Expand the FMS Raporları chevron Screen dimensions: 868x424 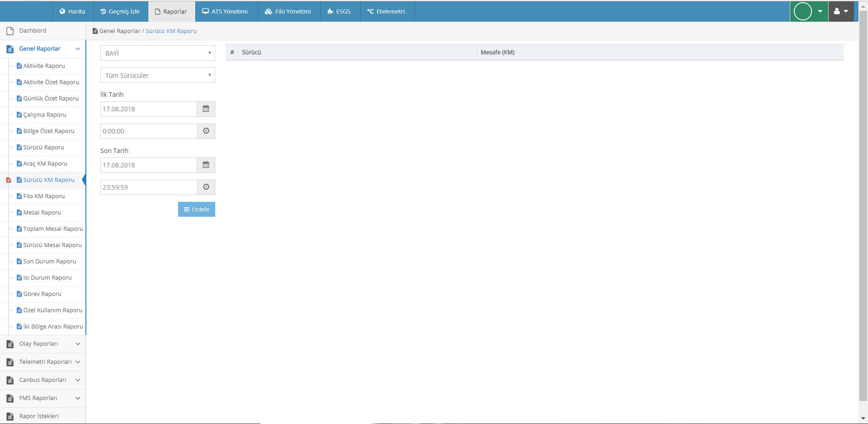(x=78, y=398)
